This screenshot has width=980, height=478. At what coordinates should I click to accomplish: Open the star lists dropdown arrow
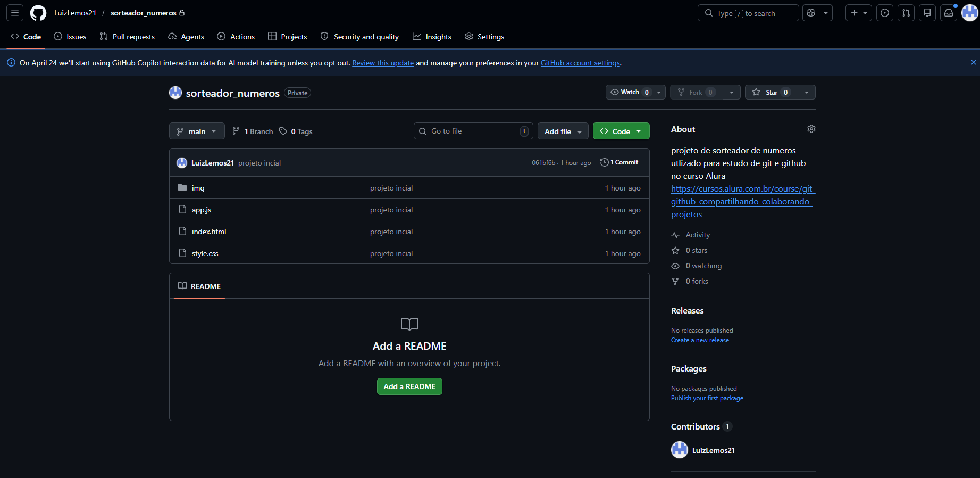pyautogui.click(x=807, y=92)
